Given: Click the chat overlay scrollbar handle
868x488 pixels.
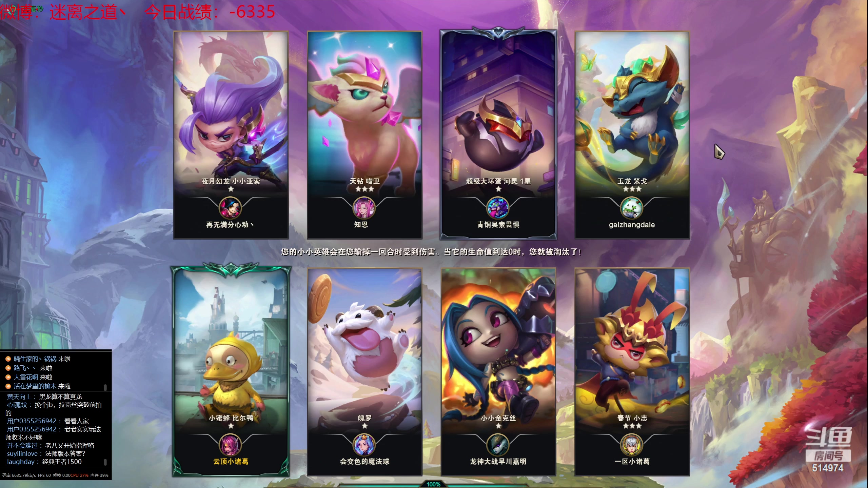Looking at the screenshot, I should [105, 462].
